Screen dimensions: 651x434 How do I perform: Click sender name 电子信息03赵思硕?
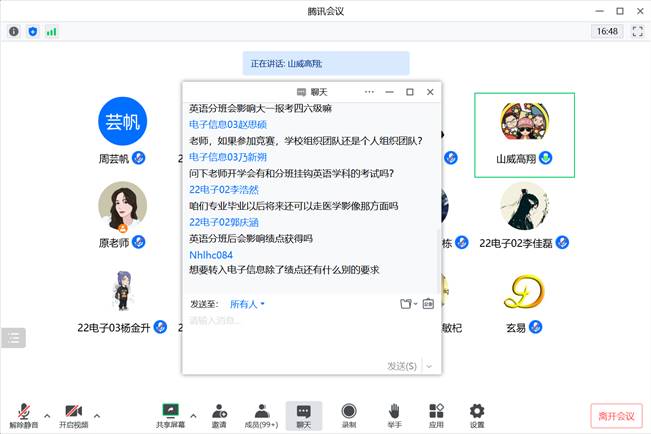point(228,124)
